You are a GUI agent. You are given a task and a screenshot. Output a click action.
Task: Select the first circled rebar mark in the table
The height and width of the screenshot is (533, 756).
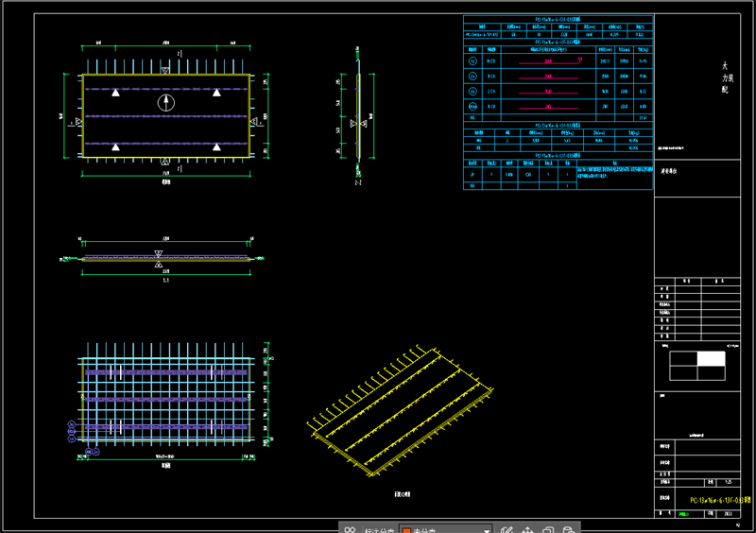[x=473, y=60]
